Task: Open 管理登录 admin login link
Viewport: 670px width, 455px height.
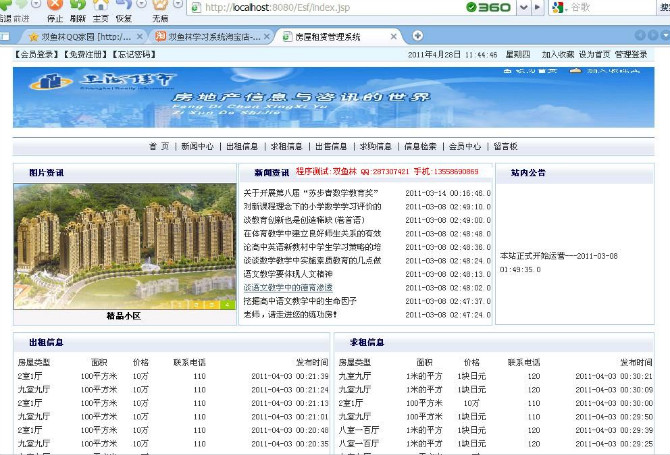Action: click(631, 55)
